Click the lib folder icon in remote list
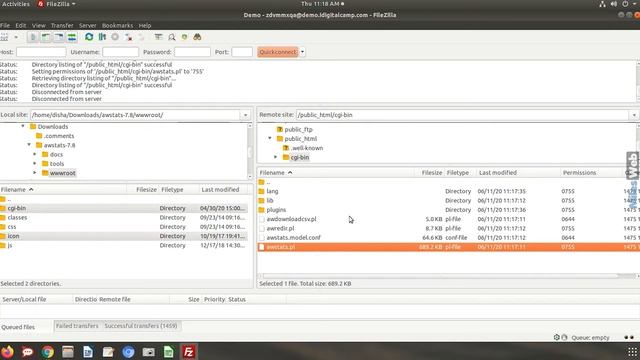The width and height of the screenshot is (640, 360). tap(262, 200)
